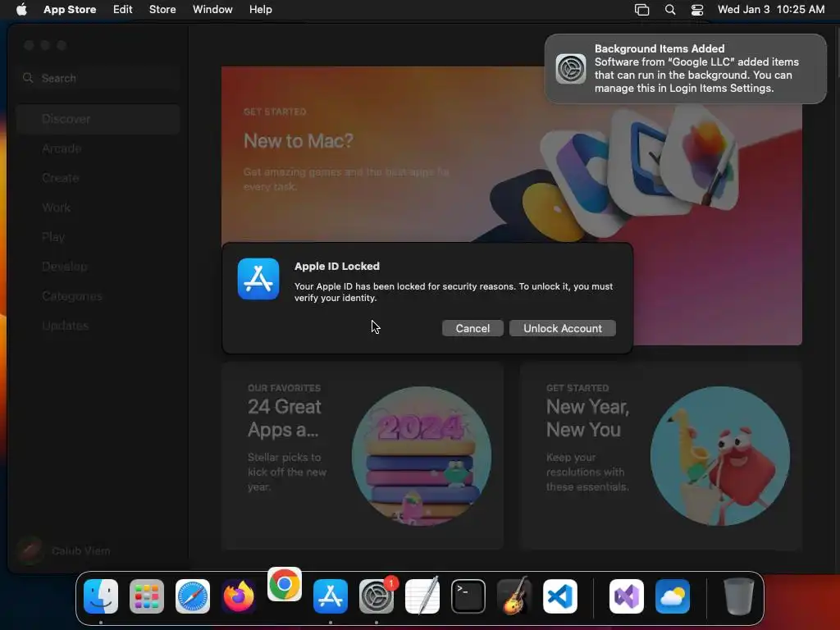Select Work in the sidebar
Screen dimensions: 840x630
pos(98,208)
